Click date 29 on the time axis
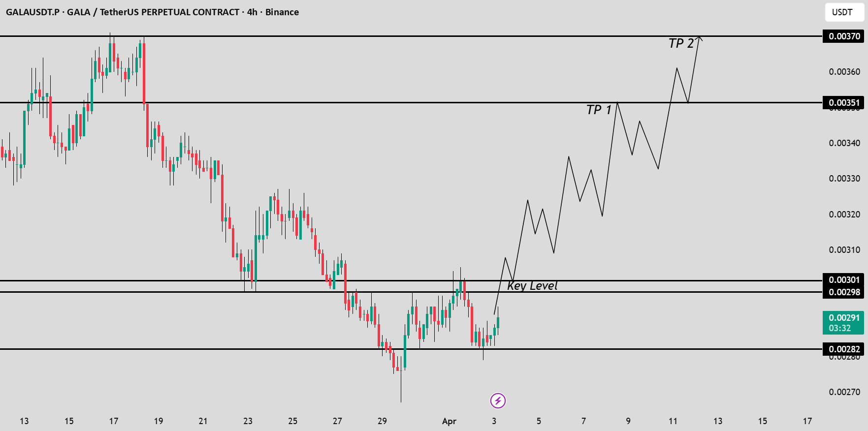Screen dimensions: 868x431 coord(382,421)
